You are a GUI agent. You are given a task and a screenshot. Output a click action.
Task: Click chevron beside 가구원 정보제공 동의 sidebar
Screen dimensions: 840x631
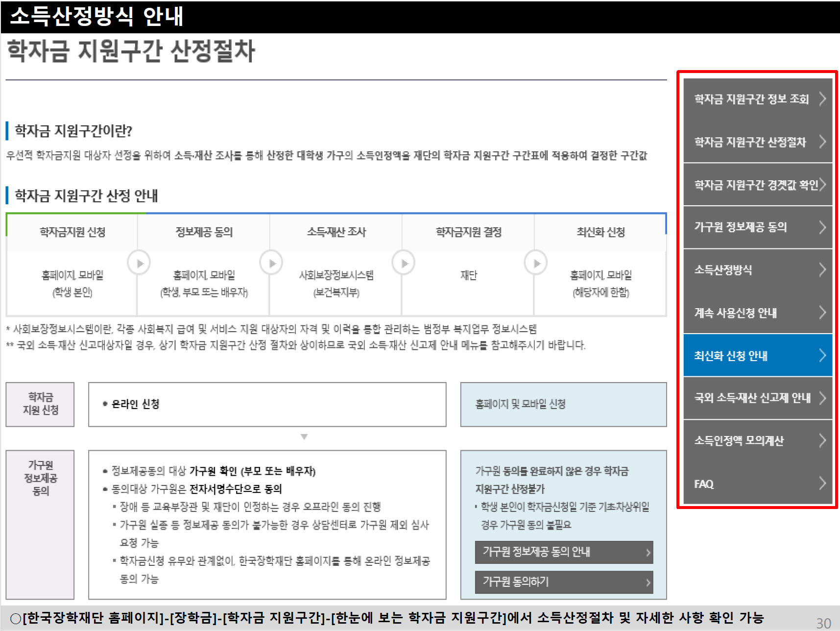click(x=823, y=227)
